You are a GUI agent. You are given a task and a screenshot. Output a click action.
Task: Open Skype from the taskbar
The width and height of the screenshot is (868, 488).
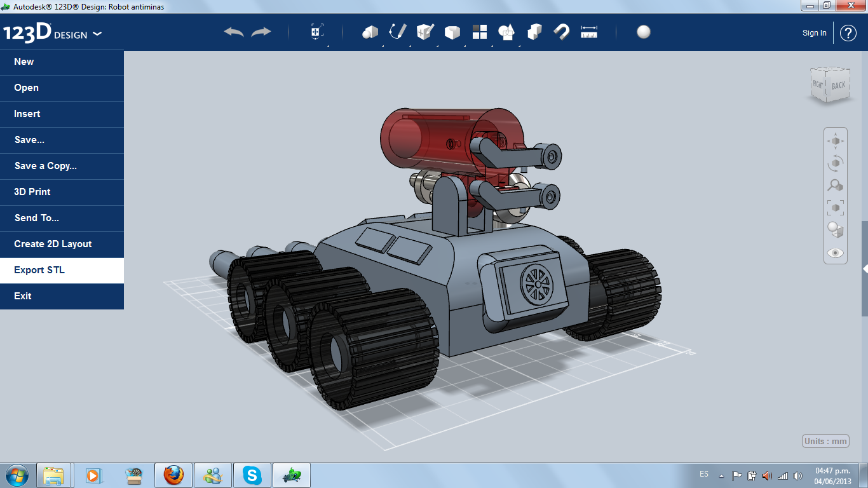[x=252, y=475]
